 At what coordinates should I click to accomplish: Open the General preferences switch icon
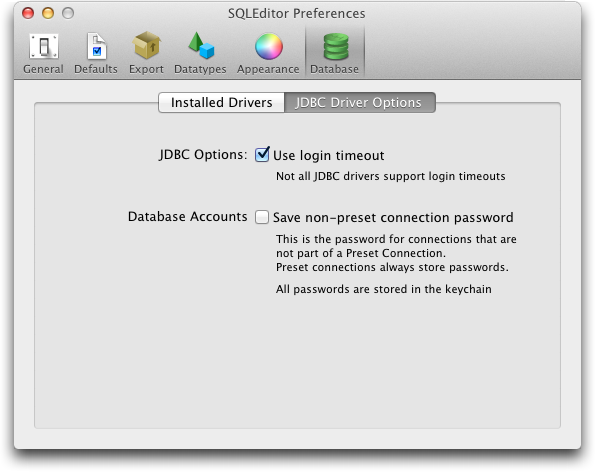click(x=44, y=46)
